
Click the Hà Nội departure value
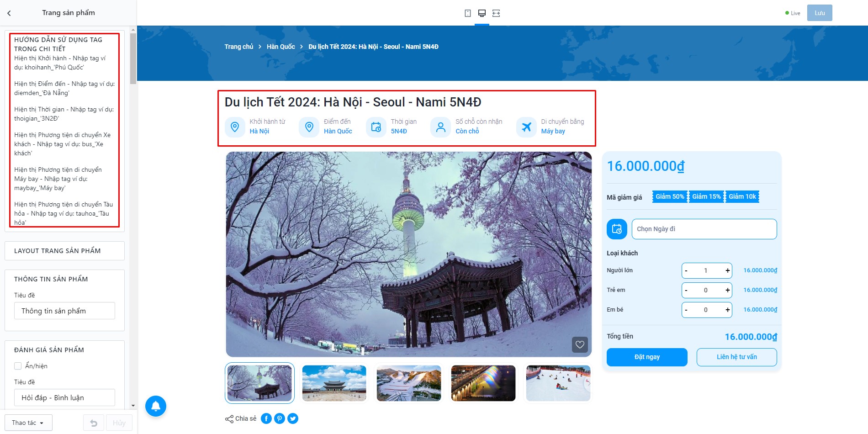coord(259,131)
